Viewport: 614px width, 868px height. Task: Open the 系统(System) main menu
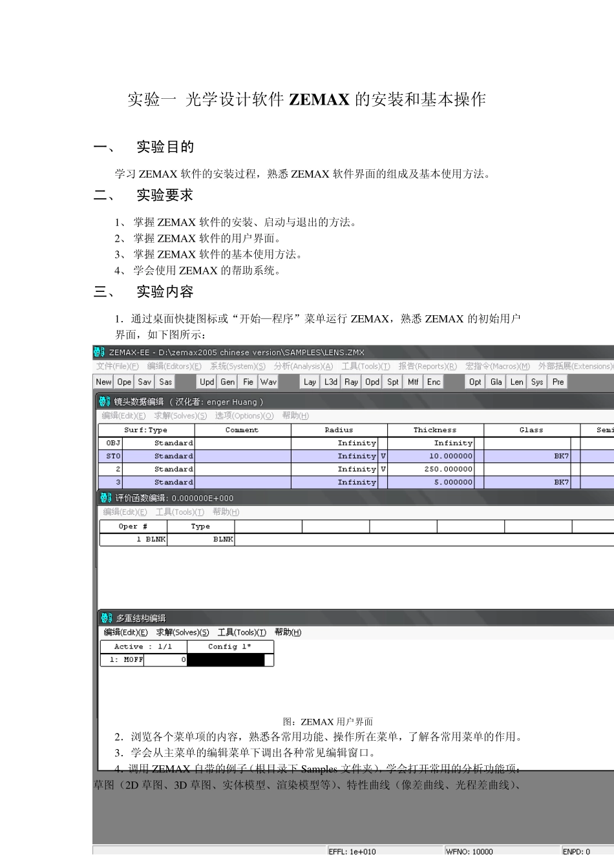click(237, 366)
